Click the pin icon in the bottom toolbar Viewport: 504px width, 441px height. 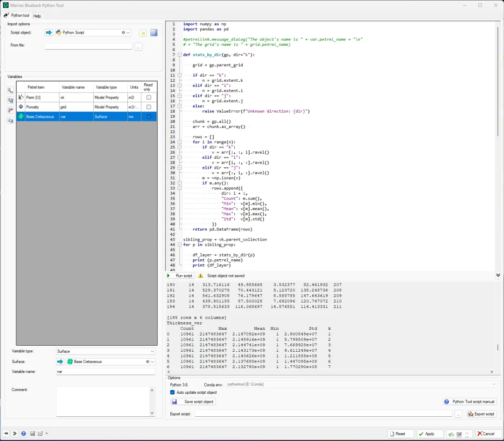[x=6, y=433]
